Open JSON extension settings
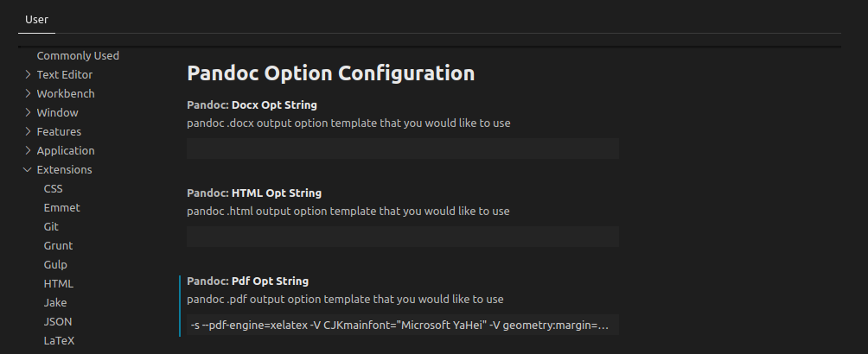 [58, 321]
